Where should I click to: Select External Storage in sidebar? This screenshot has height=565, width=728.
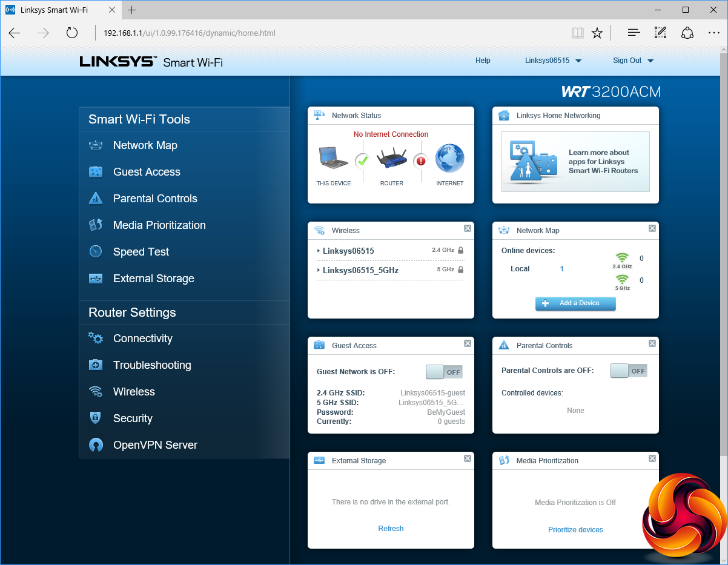[x=153, y=279]
